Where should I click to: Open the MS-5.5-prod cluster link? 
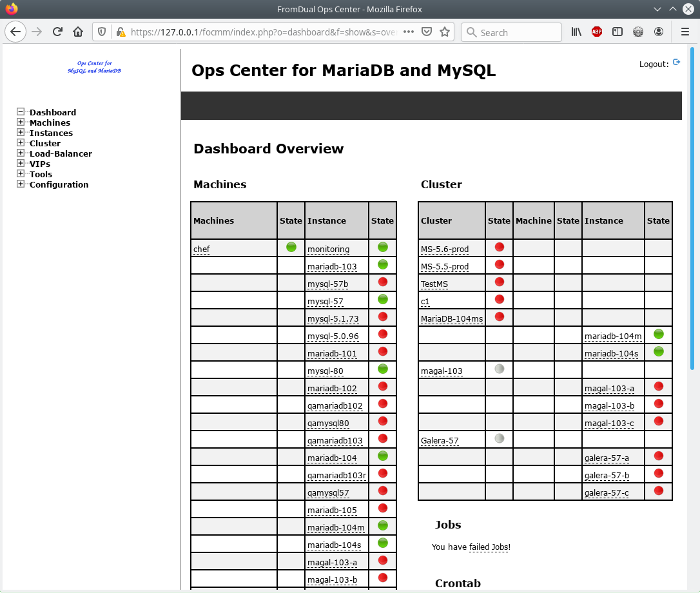point(445,267)
